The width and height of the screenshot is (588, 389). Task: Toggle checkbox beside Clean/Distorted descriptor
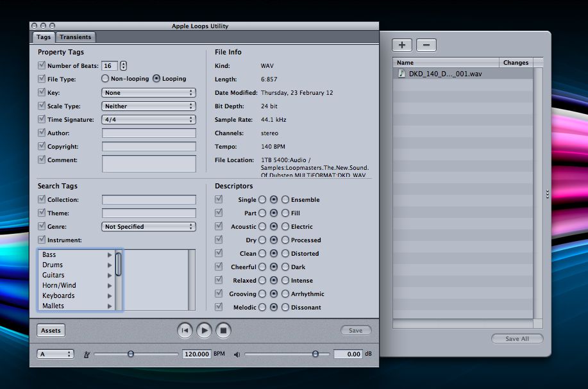click(x=219, y=253)
